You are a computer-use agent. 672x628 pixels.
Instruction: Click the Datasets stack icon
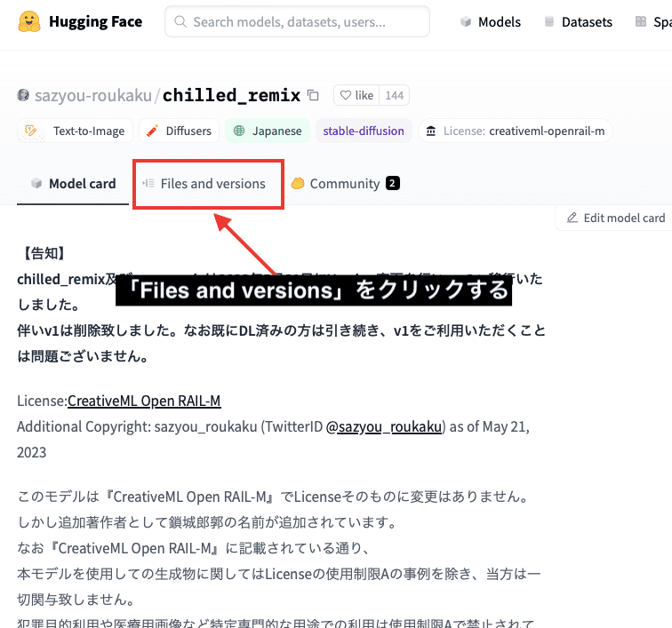pyautogui.click(x=549, y=22)
